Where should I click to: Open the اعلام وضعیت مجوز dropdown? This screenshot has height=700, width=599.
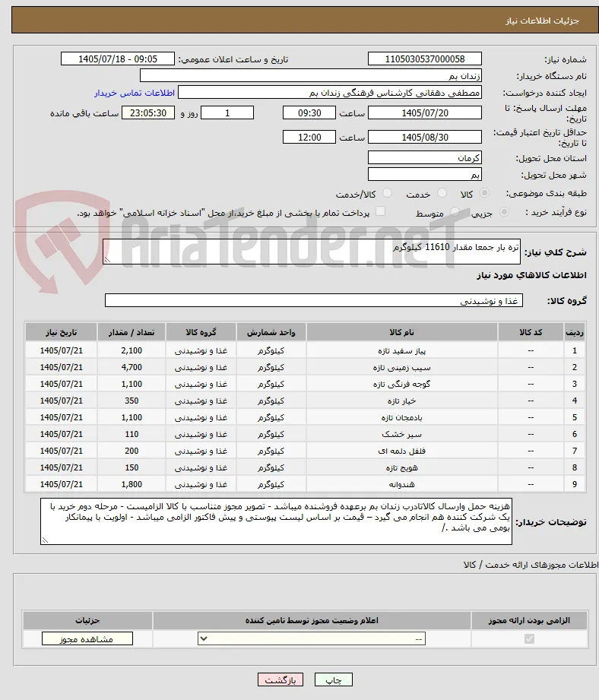click(x=312, y=639)
